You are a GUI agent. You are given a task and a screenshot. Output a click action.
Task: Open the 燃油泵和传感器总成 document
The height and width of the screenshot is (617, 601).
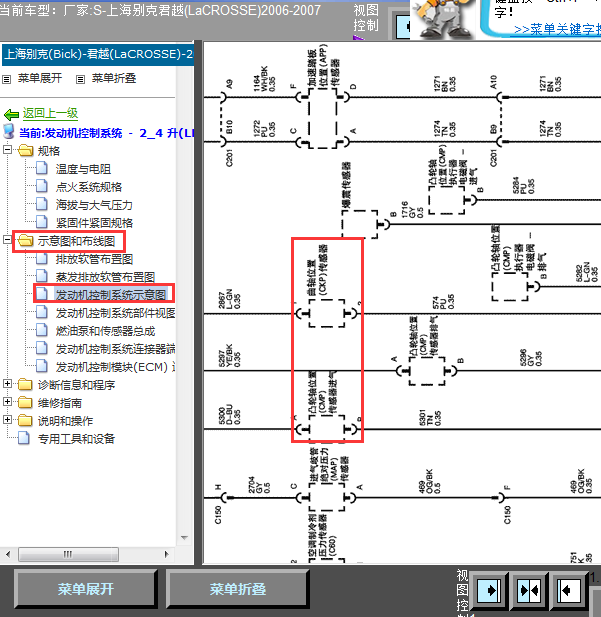(x=105, y=331)
